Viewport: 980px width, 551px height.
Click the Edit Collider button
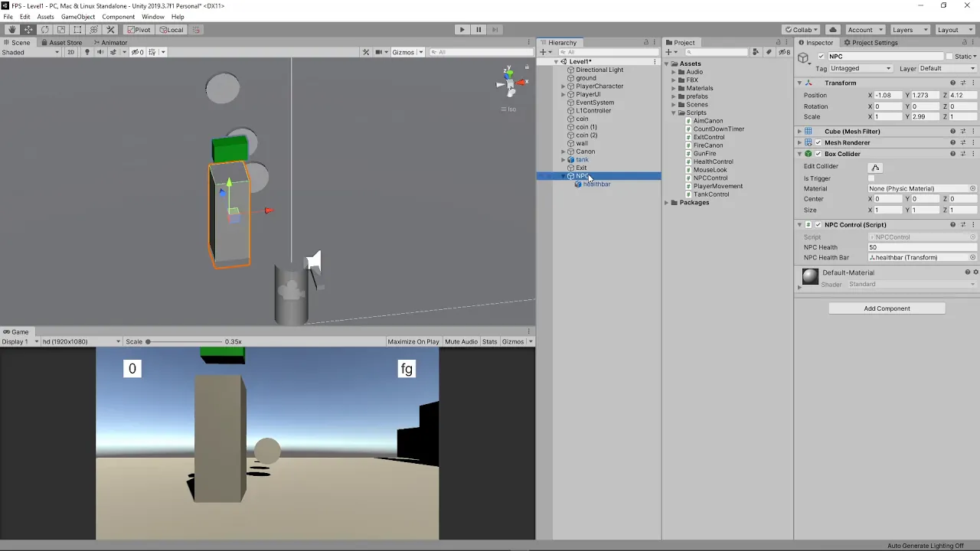point(875,167)
